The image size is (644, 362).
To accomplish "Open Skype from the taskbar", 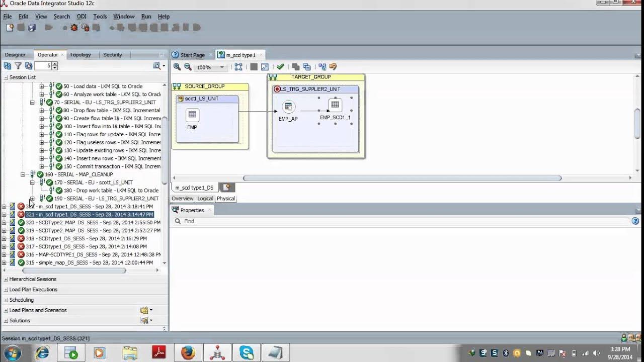I will click(x=247, y=353).
